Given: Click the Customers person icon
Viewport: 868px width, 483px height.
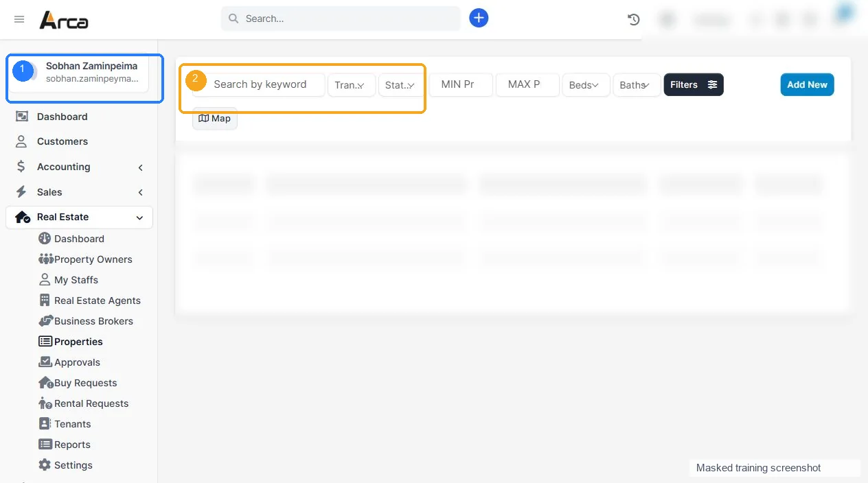Looking at the screenshot, I should tap(21, 141).
